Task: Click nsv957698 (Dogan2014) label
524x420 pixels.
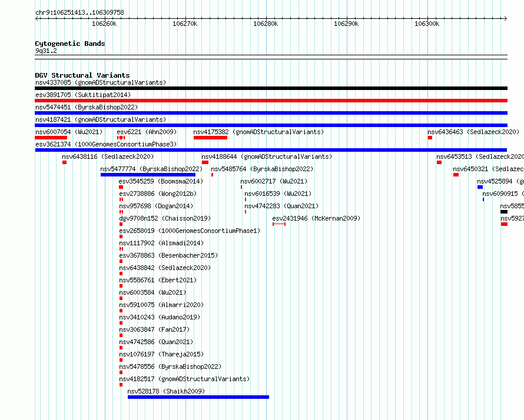Action: [x=156, y=206]
